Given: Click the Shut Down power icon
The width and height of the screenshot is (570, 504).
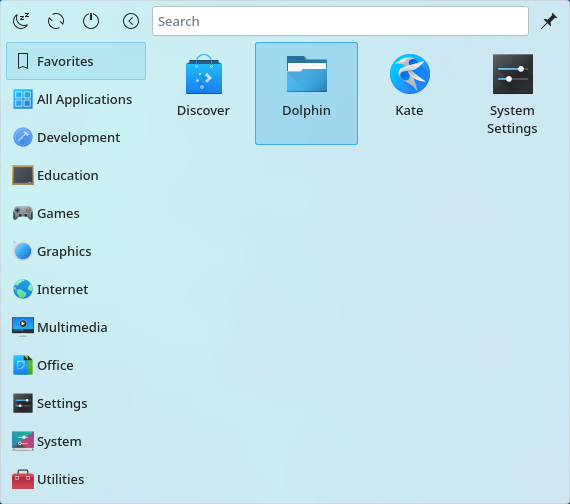Looking at the screenshot, I should pos(91,21).
